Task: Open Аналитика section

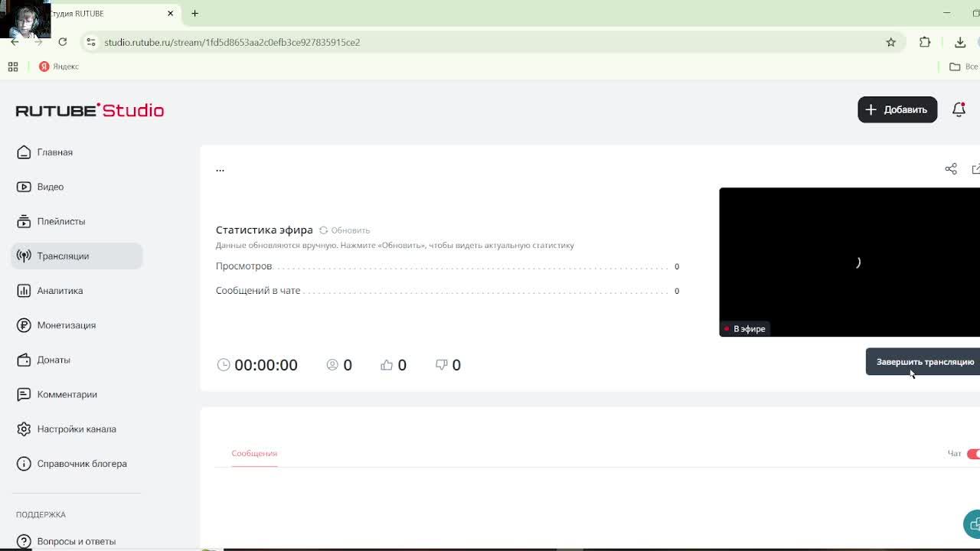Action: click(x=77, y=291)
